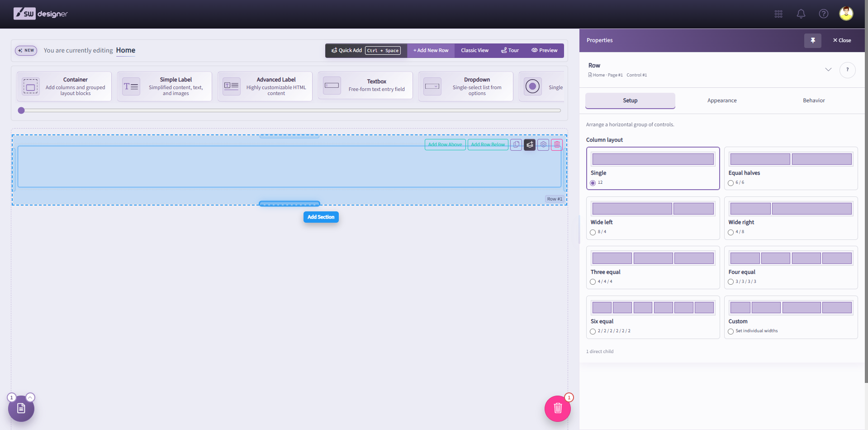Open the apps grid icon in header
Image resolution: width=868 pixels, height=430 pixels.
pyautogui.click(x=778, y=14)
